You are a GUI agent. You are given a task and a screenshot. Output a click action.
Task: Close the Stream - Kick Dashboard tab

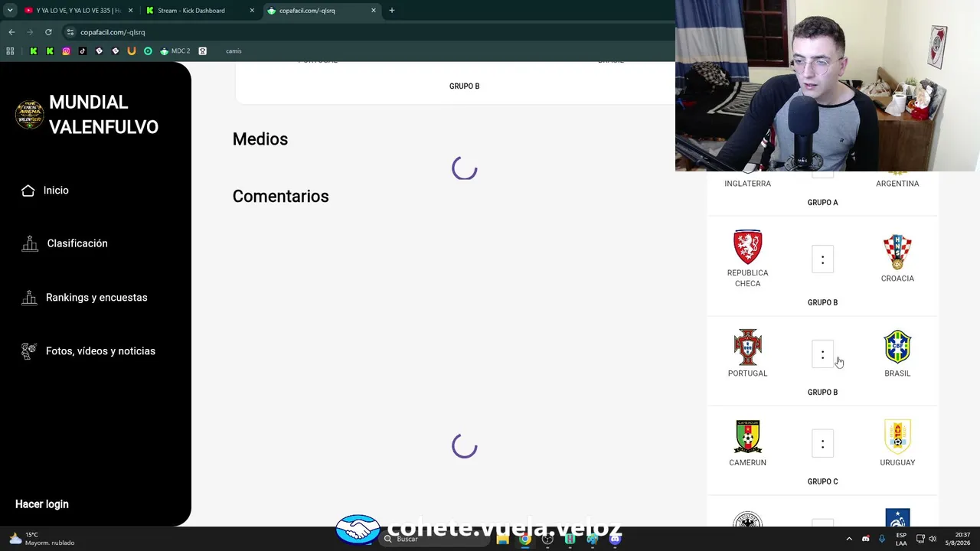pos(252,11)
